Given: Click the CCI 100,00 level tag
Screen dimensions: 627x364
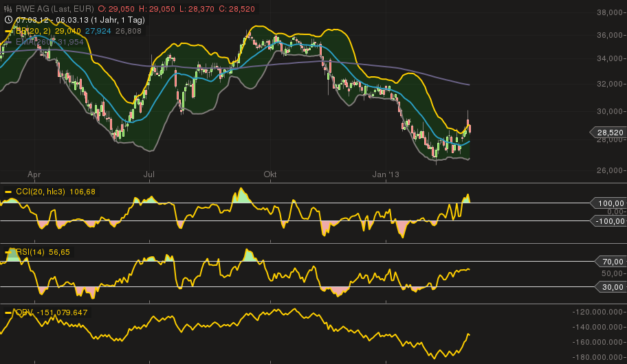Looking at the screenshot, I should click(x=609, y=203).
